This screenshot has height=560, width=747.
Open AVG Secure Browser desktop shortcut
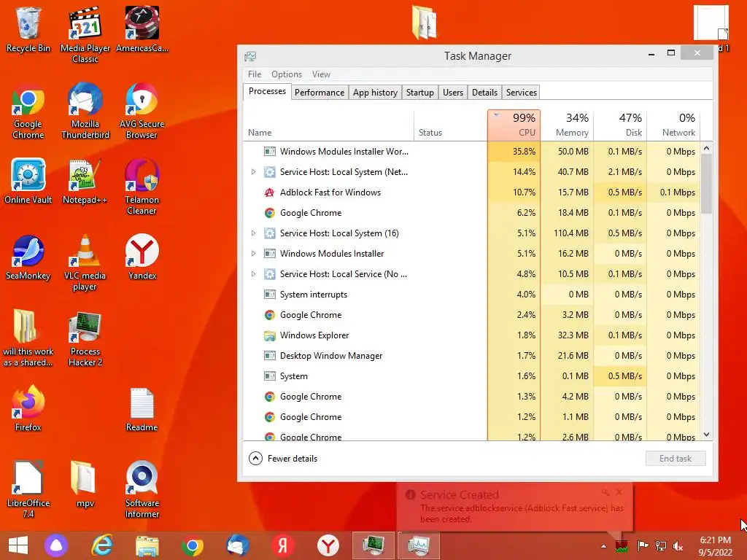[142, 111]
